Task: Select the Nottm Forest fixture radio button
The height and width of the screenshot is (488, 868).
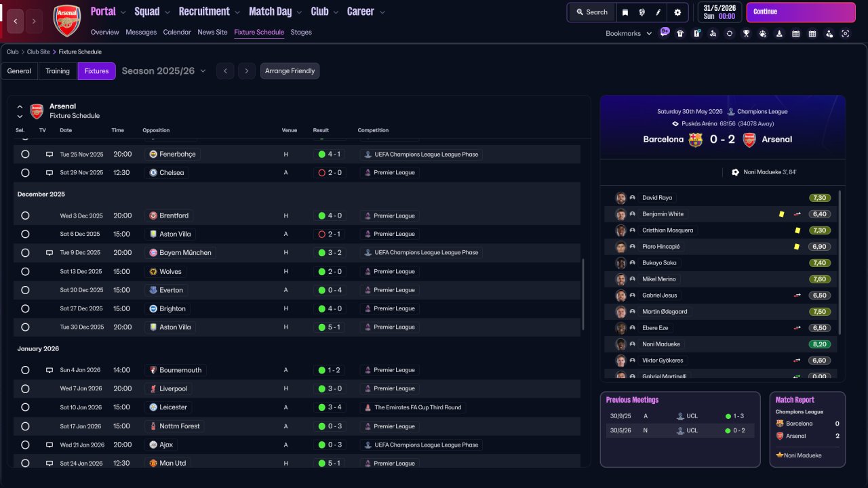Action: pos(25,426)
